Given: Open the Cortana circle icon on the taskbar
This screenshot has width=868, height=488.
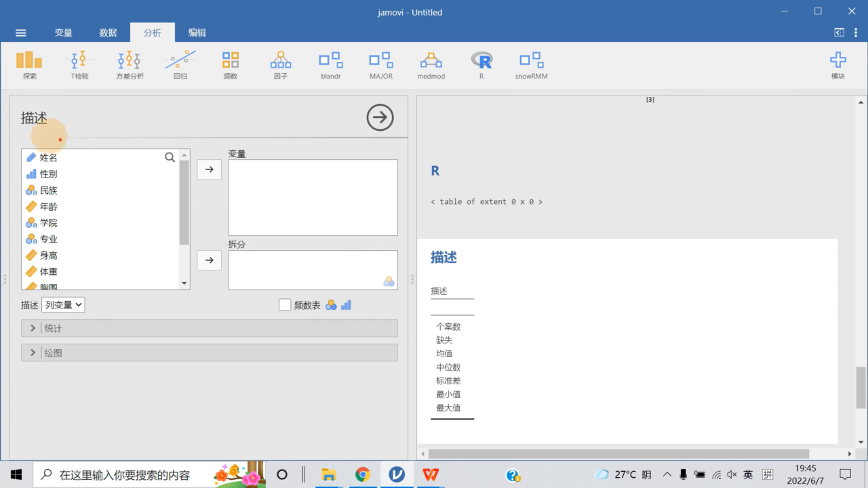Looking at the screenshot, I should 282,474.
